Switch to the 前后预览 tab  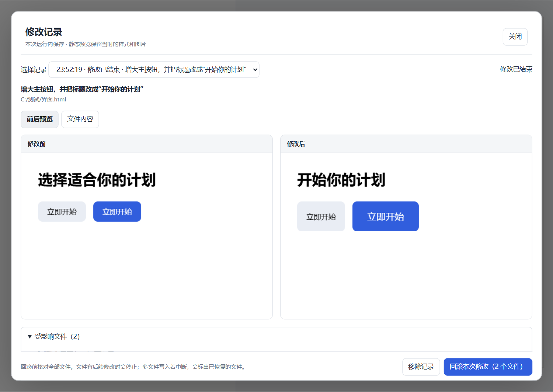point(39,119)
